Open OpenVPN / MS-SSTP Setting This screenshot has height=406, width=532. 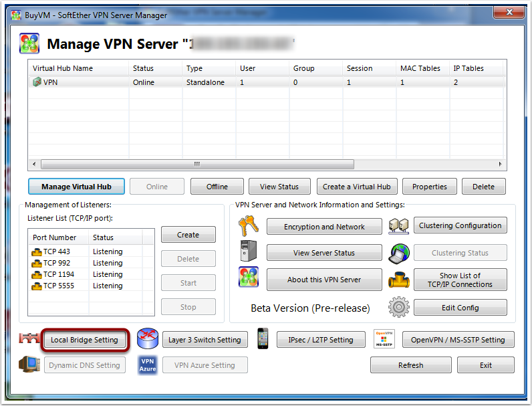click(458, 340)
